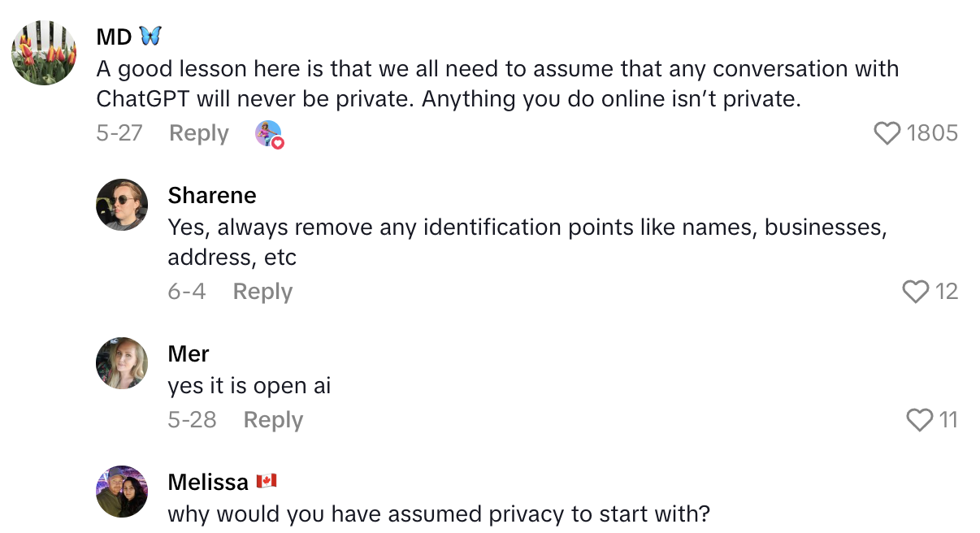Click the 1805 like count
This screenshot has height=533, width=980.
click(932, 133)
